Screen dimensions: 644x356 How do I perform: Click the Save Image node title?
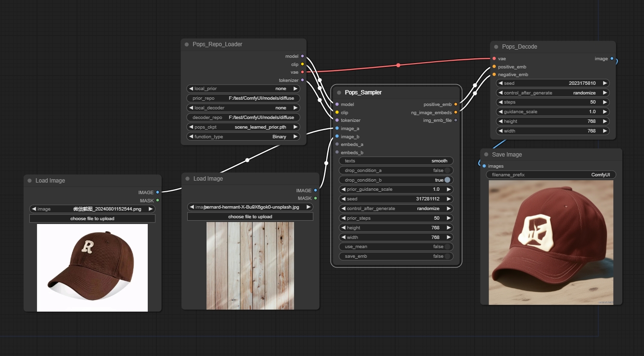click(507, 155)
